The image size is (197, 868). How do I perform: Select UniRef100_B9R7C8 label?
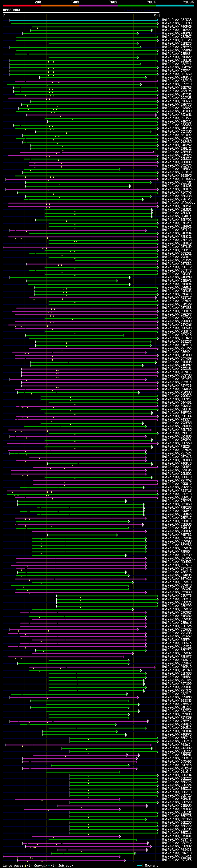[177, 104]
